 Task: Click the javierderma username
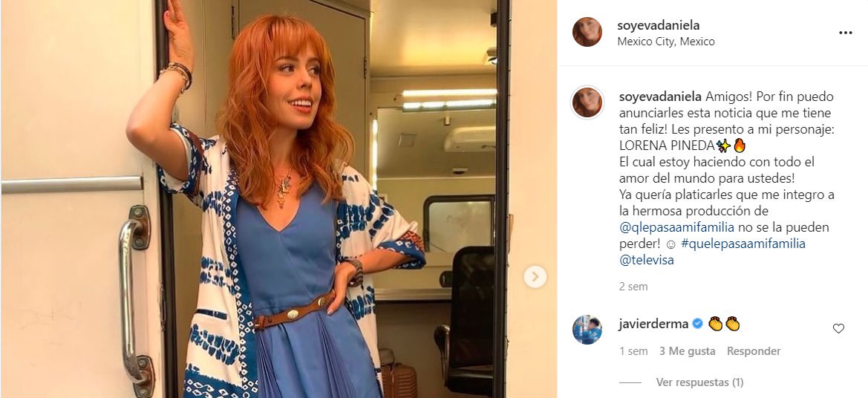[653, 324]
